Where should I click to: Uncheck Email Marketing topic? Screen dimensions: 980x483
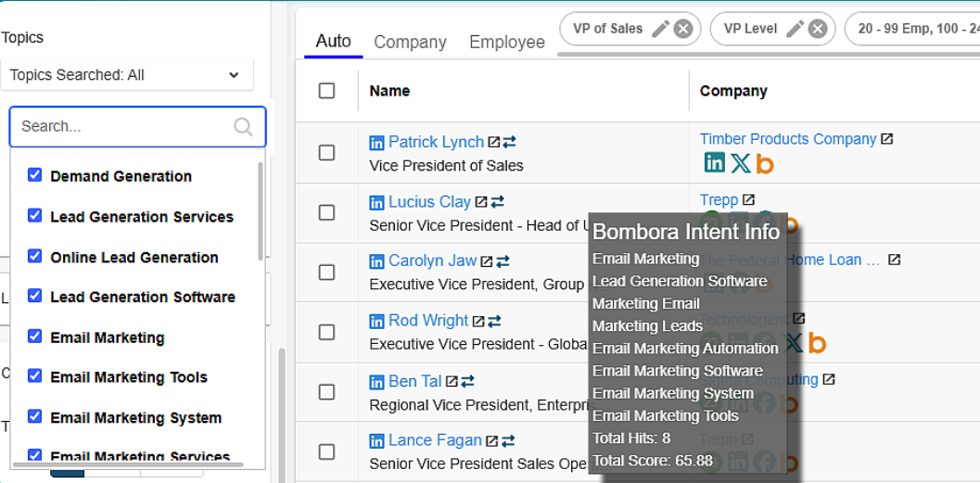[35, 337]
